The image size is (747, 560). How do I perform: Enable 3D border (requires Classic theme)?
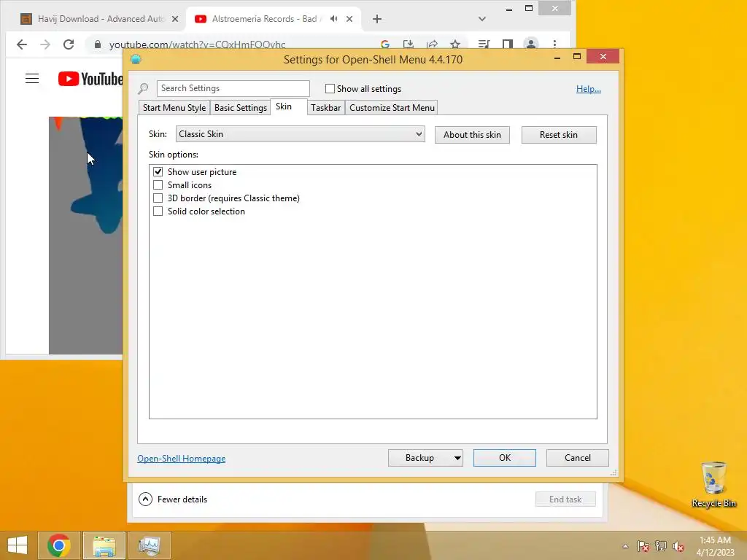[158, 198]
